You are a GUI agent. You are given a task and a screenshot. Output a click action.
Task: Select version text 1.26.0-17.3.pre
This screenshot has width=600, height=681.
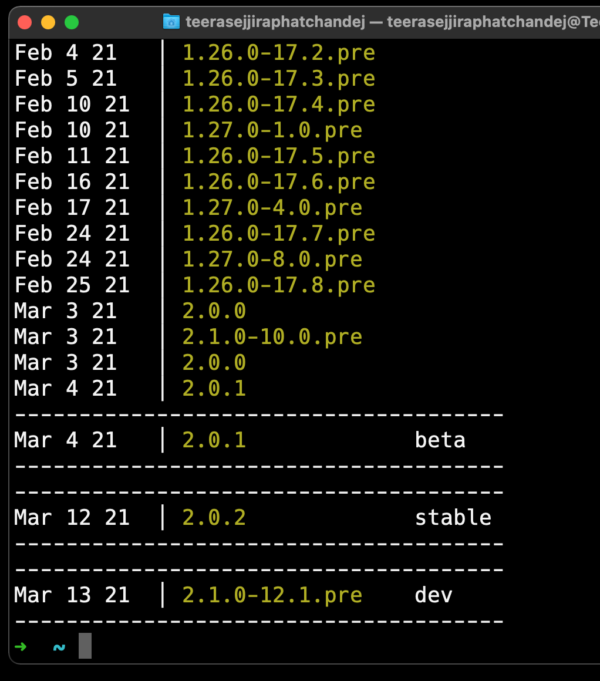tap(278, 79)
